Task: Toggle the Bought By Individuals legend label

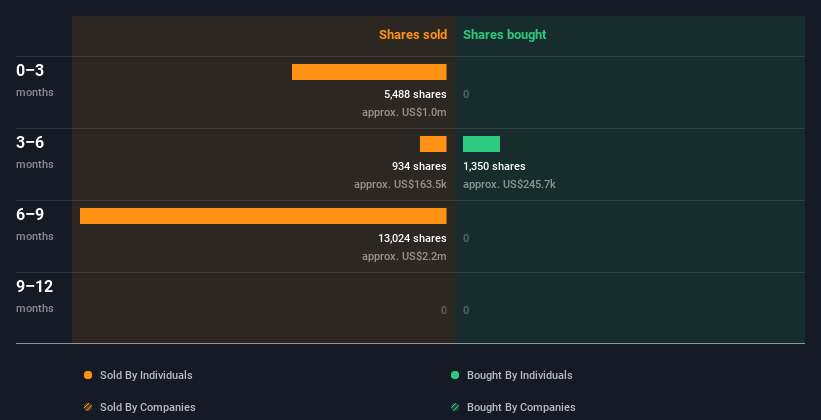Action: pyautogui.click(x=519, y=375)
